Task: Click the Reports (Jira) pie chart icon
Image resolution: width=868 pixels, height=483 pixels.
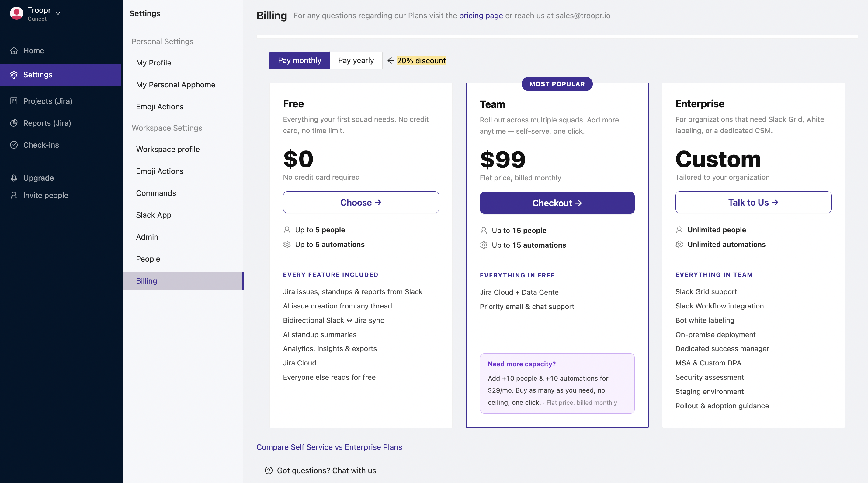Action: click(x=14, y=123)
